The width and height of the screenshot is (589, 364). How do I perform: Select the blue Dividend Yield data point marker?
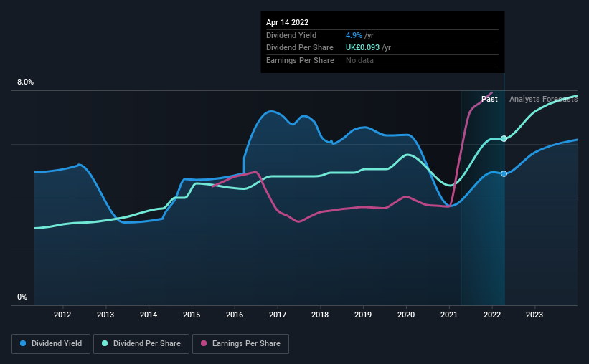pos(504,173)
